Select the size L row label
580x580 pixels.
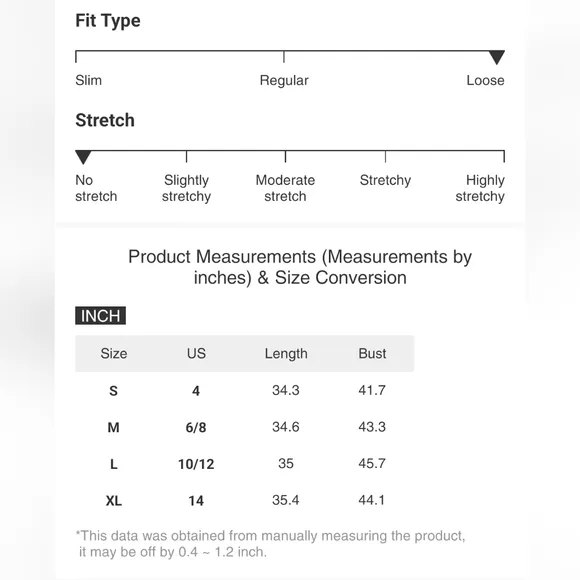coord(114,463)
